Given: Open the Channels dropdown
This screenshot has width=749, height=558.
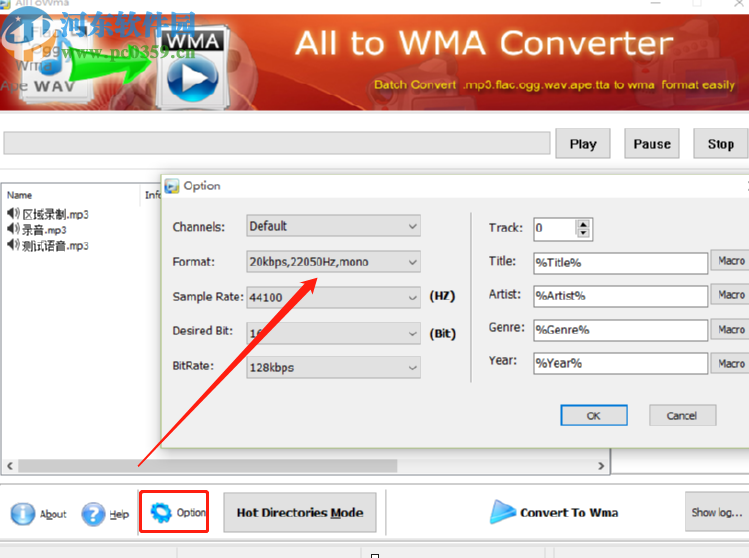Looking at the screenshot, I should [333, 226].
